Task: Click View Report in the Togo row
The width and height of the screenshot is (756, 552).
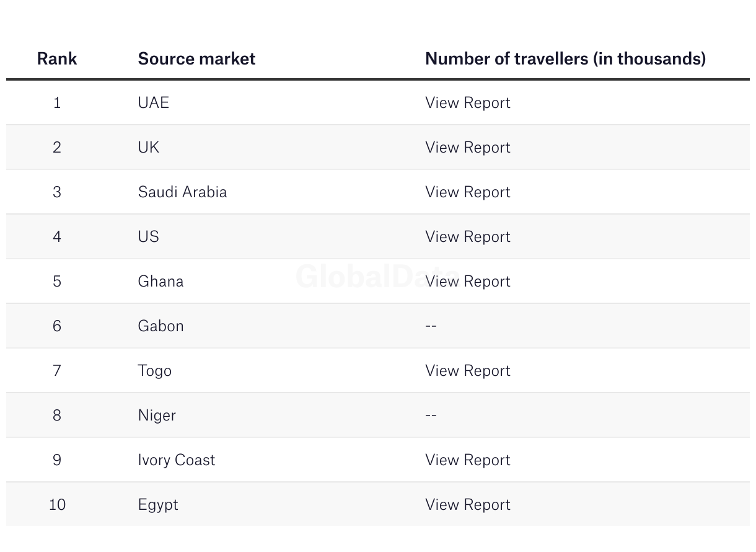Action: pos(467,371)
